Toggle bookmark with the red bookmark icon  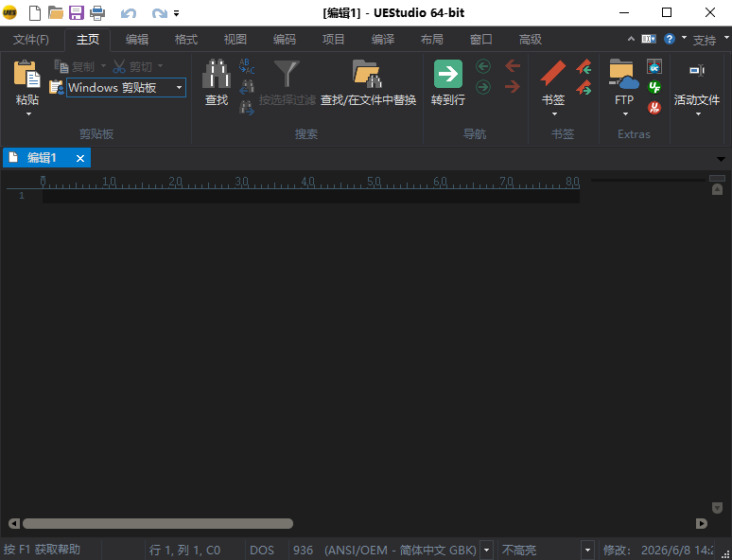click(553, 74)
